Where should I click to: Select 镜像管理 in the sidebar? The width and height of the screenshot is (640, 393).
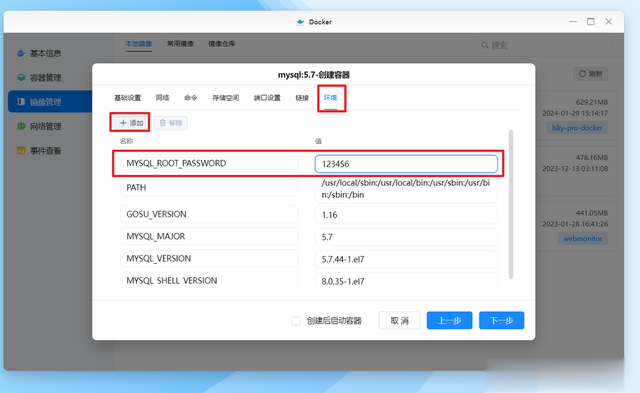(x=50, y=102)
